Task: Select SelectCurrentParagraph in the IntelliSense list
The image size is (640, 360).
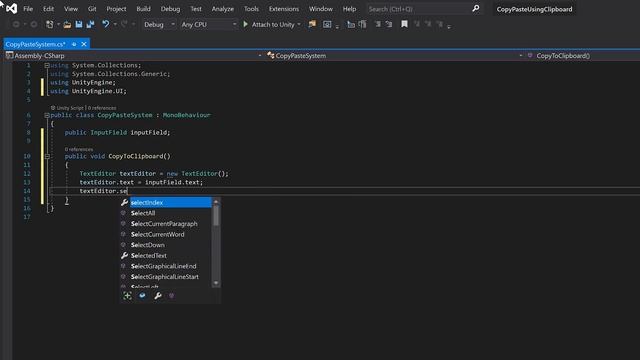Action: [164, 224]
